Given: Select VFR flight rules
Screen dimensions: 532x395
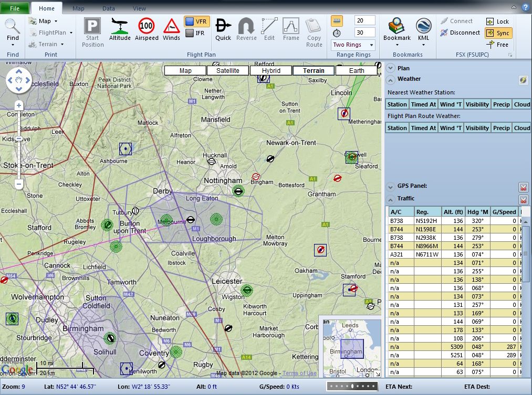Looking at the screenshot, I should coord(196,22).
